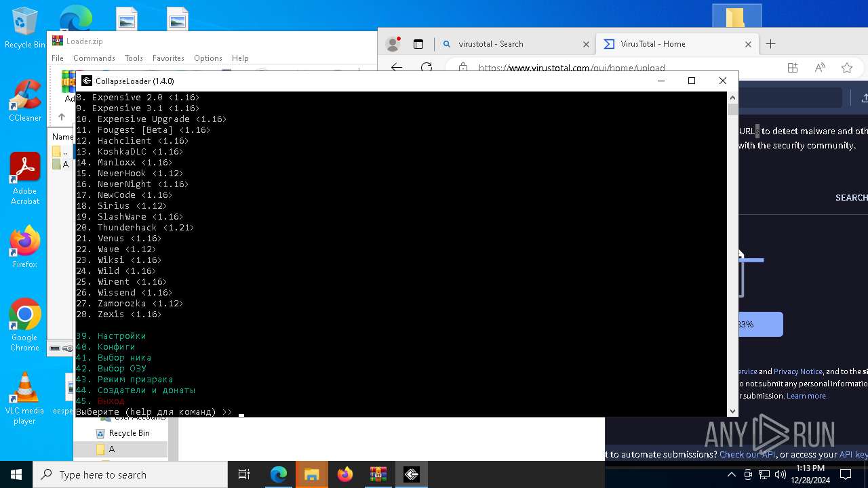
Task: Click WinRAR Name column header
Action: pyautogui.click(x=62, y=136)
